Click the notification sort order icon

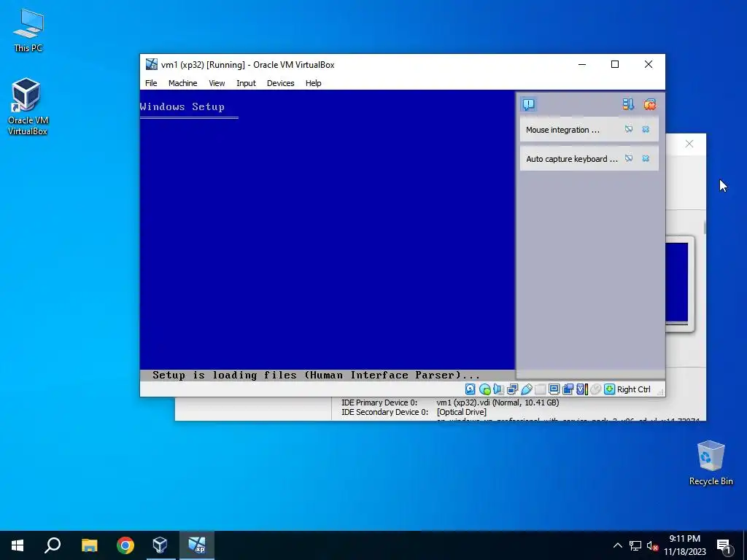tap(628, 104)
